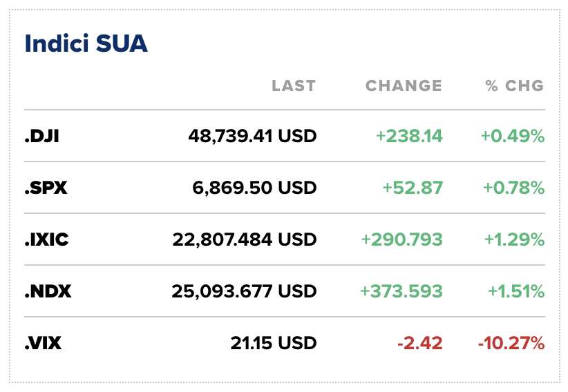568x392 pixels.
Task: Click the +290.793 change value
Action: click(401, 239)
